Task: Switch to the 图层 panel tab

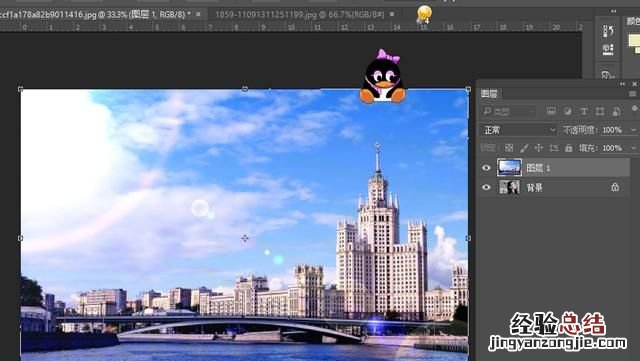Action: [489, 94]
